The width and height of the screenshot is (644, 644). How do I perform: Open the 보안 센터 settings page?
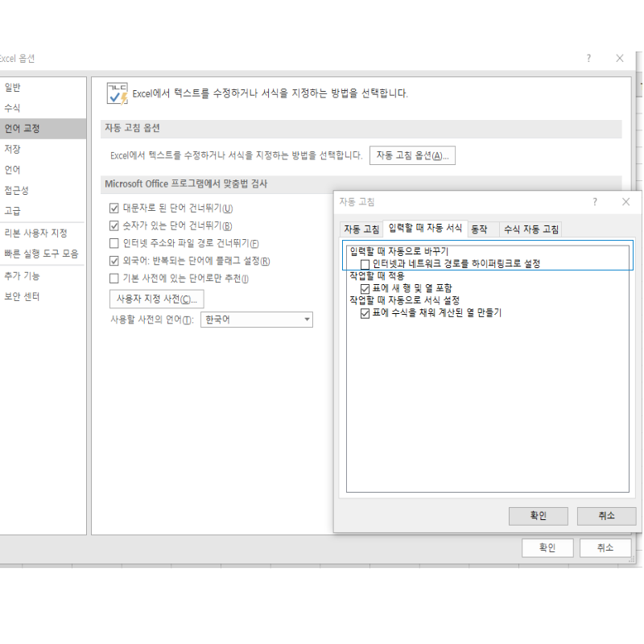pyautogui.click(x=25, y=295)
